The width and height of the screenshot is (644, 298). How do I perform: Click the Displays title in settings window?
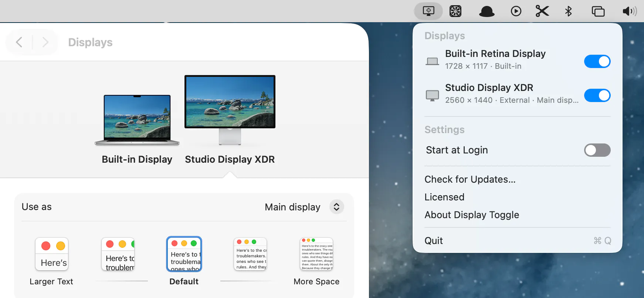90,42
